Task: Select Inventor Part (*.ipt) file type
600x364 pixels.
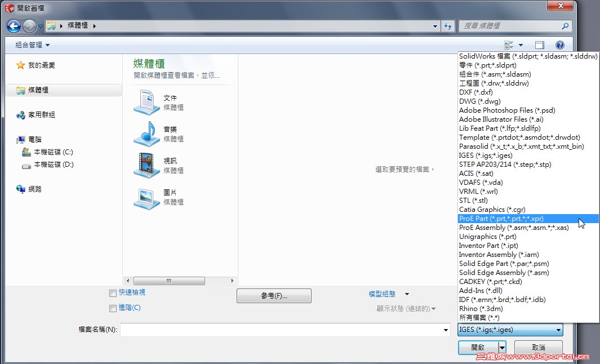Action: tap(528, 245)
